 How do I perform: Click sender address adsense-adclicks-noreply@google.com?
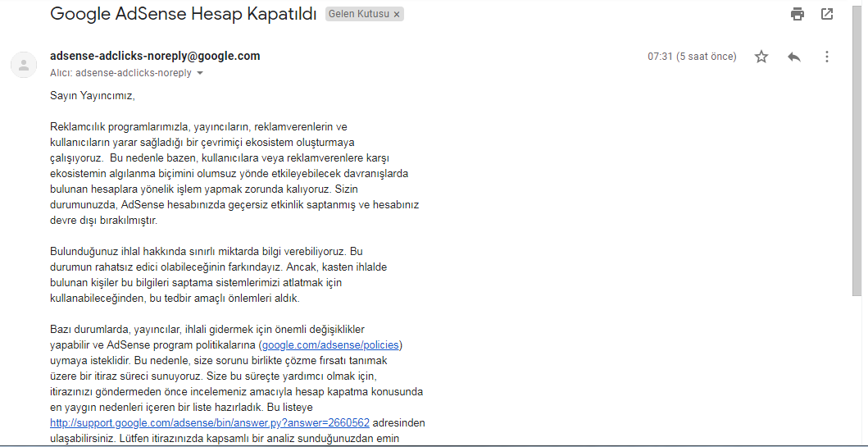155,56
